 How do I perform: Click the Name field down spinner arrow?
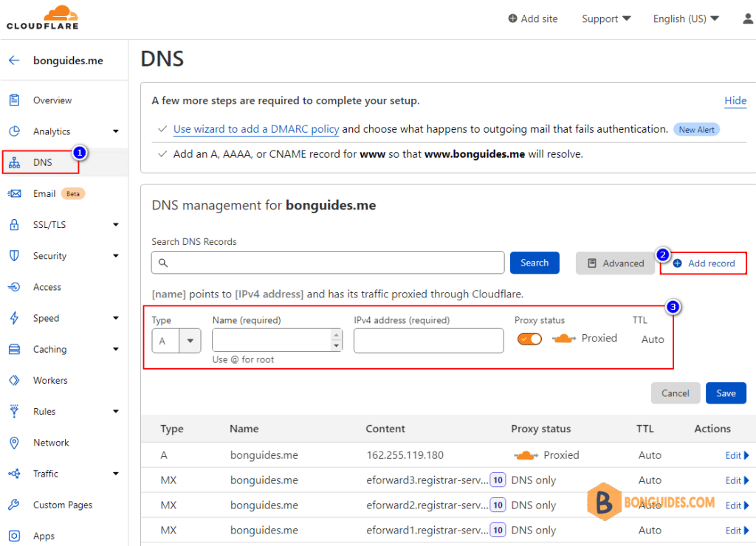337,345
